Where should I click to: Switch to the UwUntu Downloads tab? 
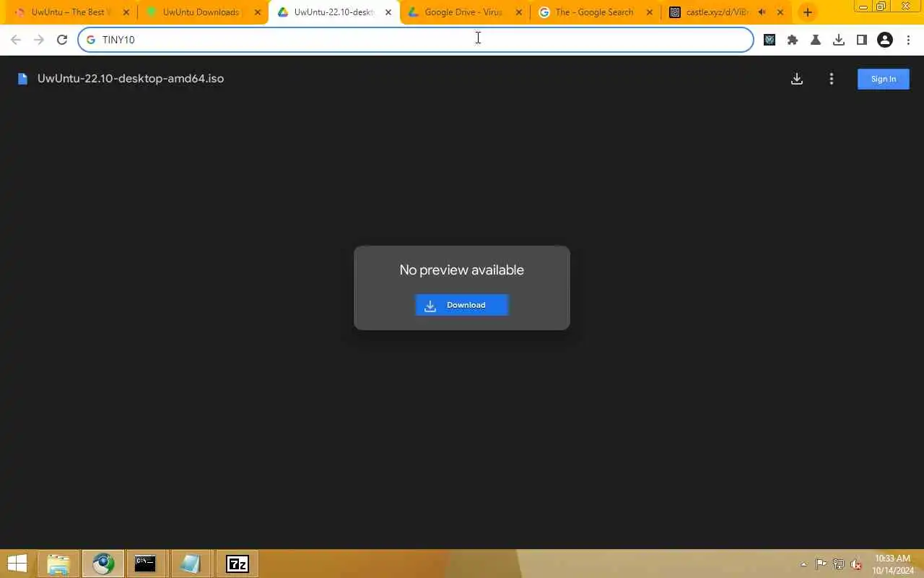click(x=201, y=12)
